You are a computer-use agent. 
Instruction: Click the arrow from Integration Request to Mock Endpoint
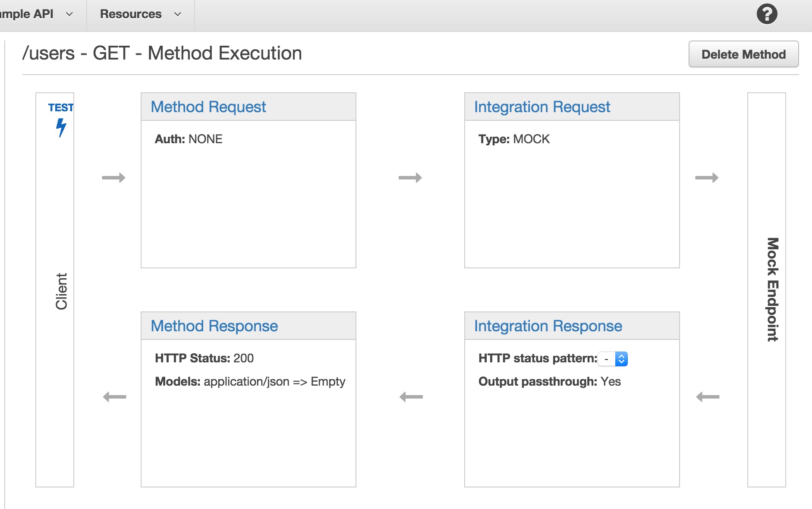point(707,177)
